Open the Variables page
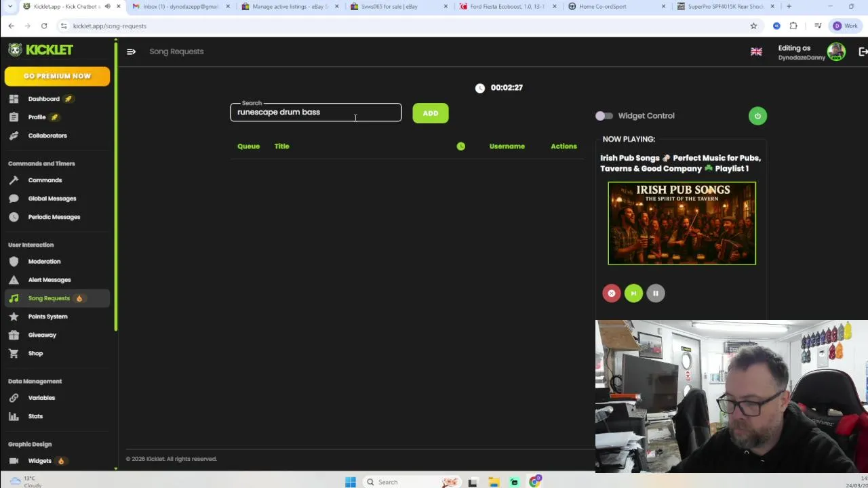Image resolution: width=868 pixels, height=488 pixels. click(41, 398)
